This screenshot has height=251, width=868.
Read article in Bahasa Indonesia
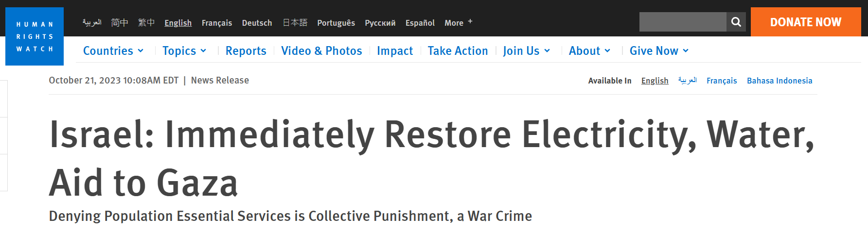coord(779,81)
